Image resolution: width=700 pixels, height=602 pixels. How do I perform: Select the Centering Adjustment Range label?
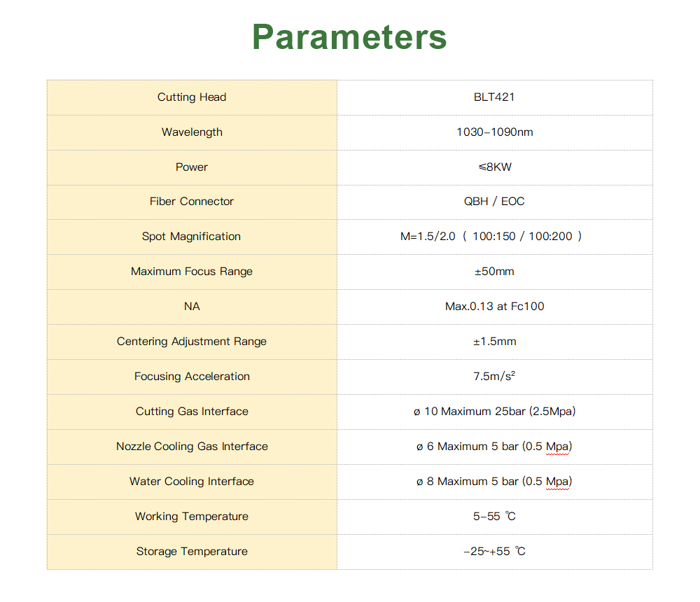coord(192,342)
